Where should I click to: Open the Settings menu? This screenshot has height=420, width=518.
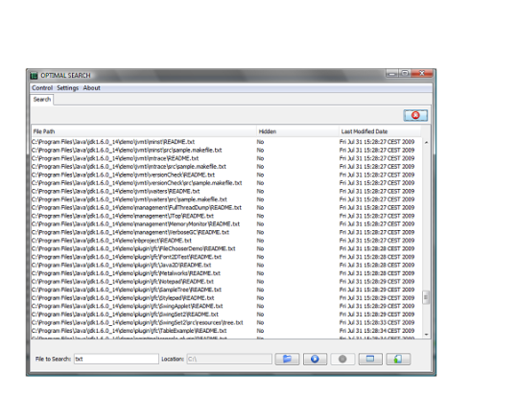pos(67,88)
